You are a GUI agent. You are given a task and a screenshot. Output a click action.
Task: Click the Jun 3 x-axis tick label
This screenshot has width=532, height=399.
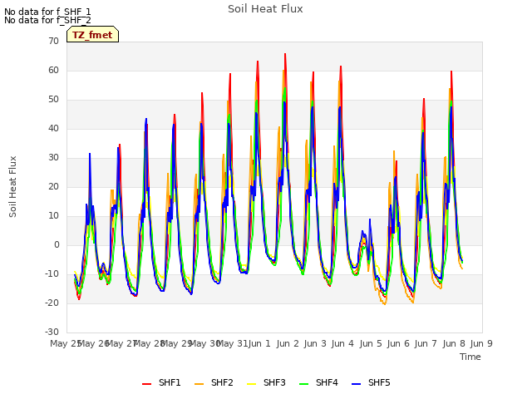pos(315,343)
